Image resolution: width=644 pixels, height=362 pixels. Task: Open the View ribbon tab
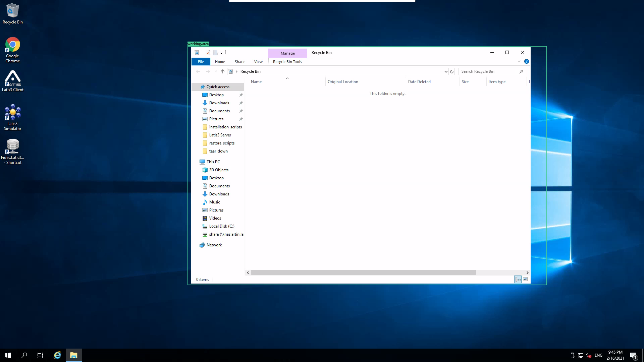pos(258,62)
